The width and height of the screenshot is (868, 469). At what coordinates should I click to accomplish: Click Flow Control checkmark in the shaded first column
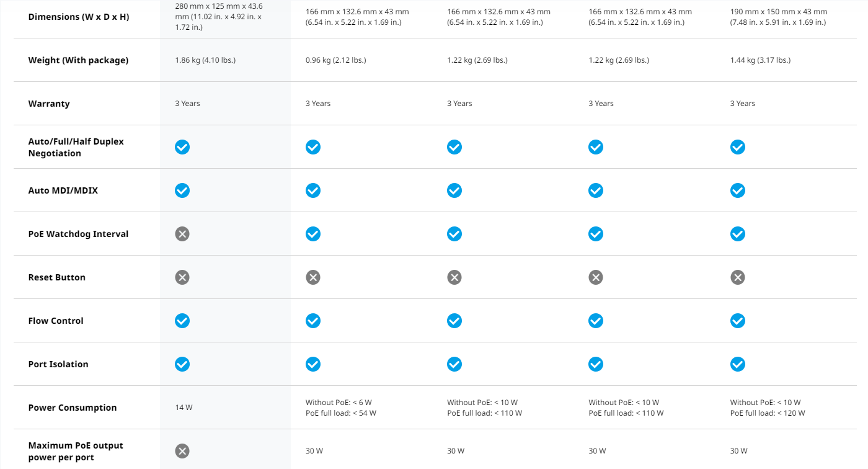tap(182, 321)
